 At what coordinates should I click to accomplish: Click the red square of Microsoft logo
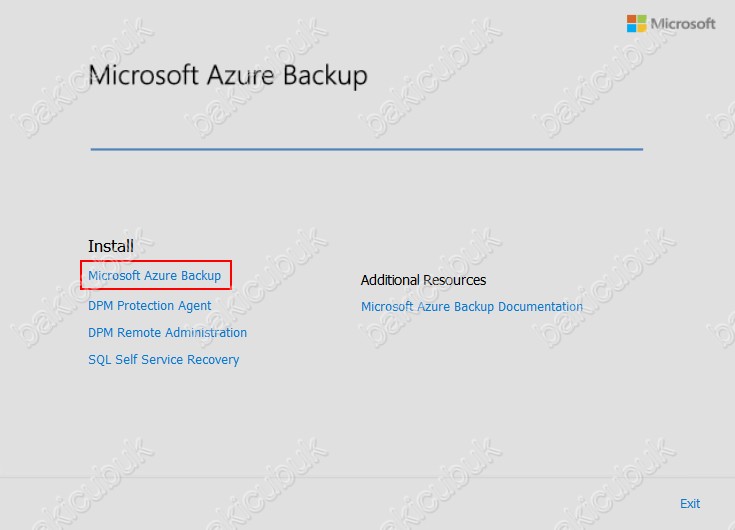pos(631,19)
